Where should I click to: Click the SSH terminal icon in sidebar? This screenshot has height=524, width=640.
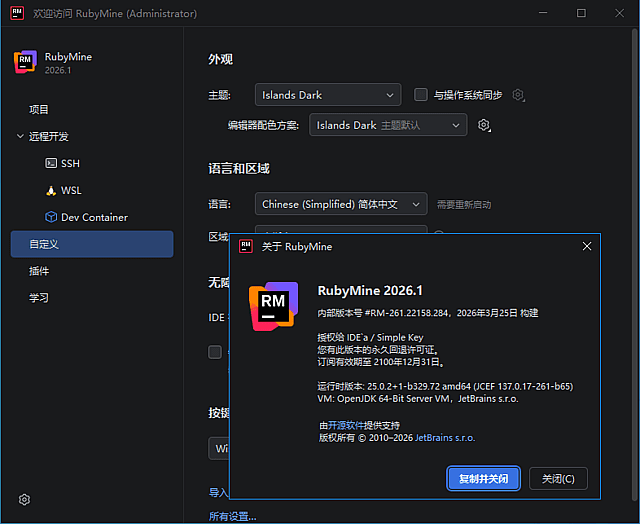(x=52, y=163)
